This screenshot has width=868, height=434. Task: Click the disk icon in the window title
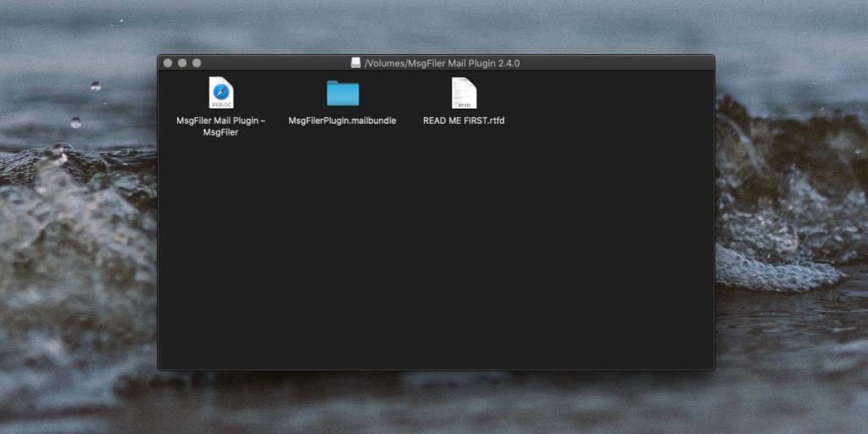click(356, 63)
